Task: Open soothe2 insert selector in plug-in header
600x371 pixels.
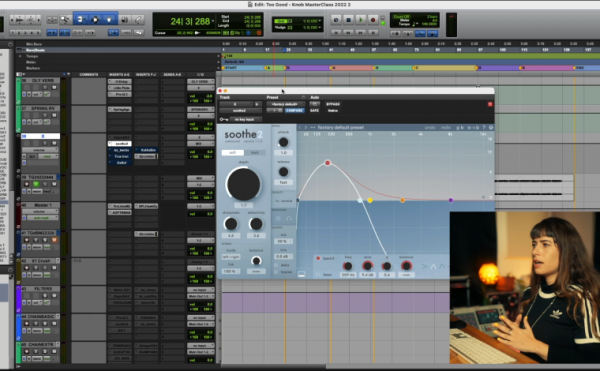Action: 240,111
